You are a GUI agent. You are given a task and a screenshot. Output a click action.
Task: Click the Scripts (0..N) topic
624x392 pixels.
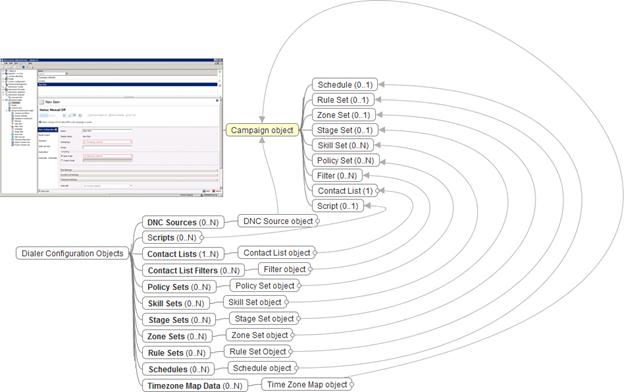pyautogui.click(x=172, y=238)
